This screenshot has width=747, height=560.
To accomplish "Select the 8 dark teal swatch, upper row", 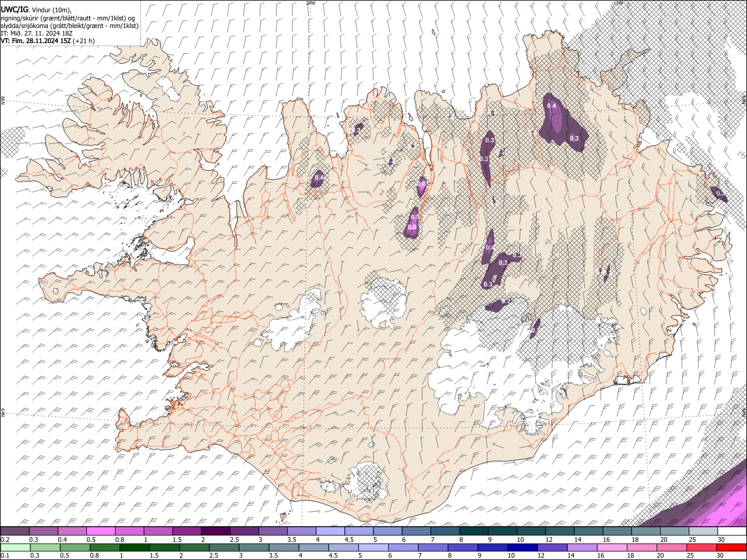I will pyautogui.click(x=473, y=531).
